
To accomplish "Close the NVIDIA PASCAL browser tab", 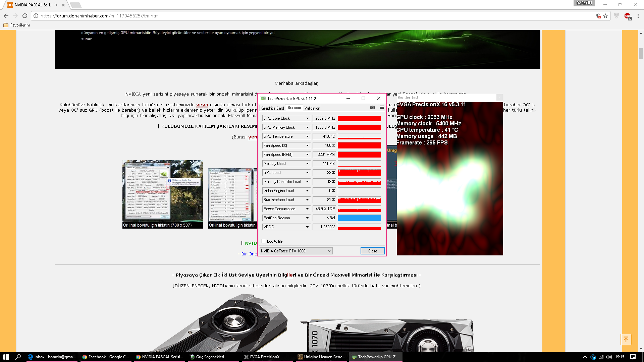I will [63, 5].
